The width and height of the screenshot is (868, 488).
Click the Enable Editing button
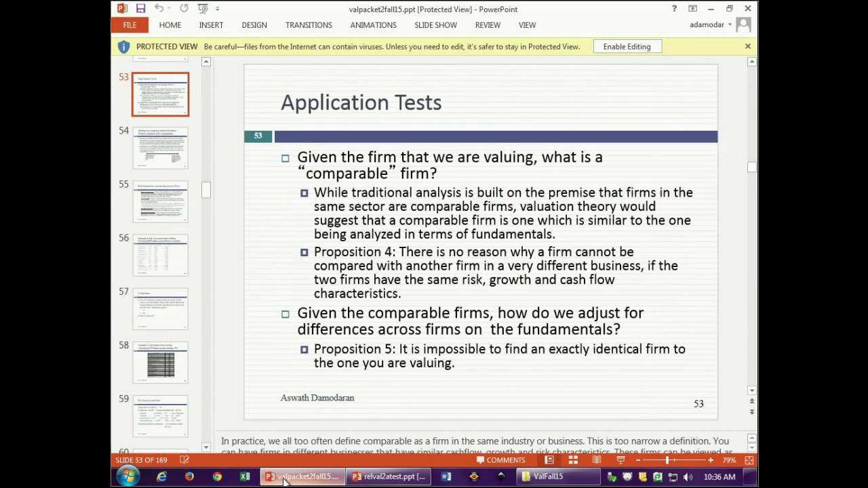coord(627,47)
